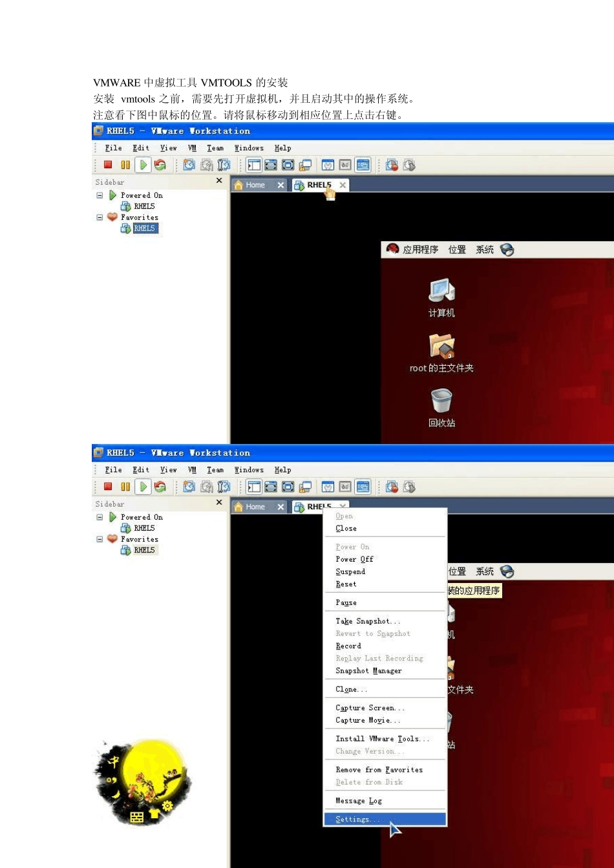The width and height of the screenshot is (614, 868).
Task: Choose Power Off in the context menu
Action: [385, 559]
